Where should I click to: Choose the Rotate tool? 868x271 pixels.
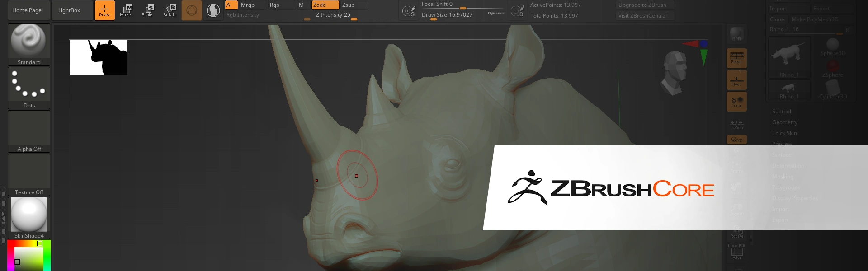click(x=170, y=10)
